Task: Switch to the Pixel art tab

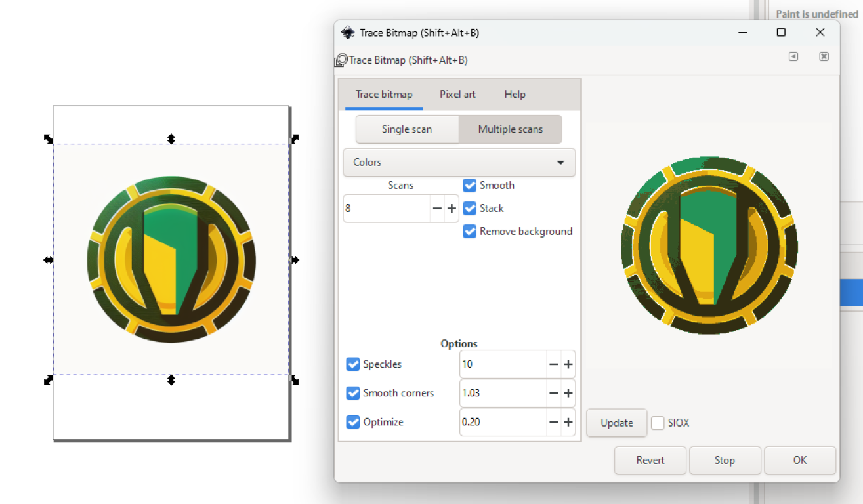Action: (x=457, y=94)
